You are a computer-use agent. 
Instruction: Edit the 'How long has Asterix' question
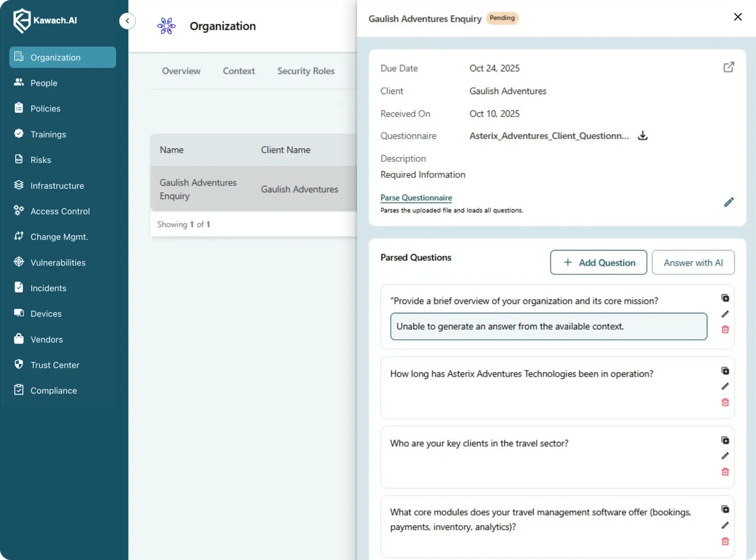(x=725, y=387)
